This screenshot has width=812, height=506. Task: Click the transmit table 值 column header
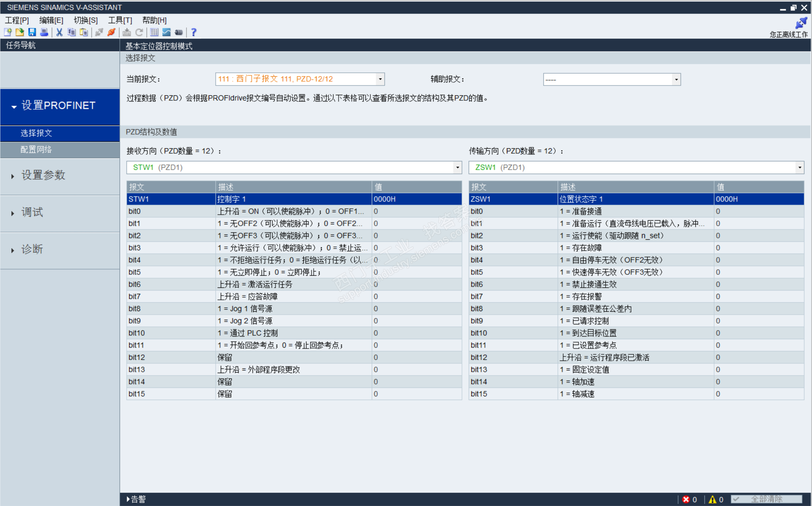[x=759, y=187]
